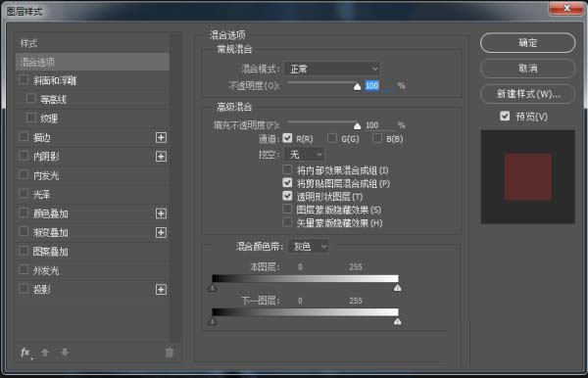Image resolution: width=588 pixels, height=378 pixels.
Task: Click the 本图层 white point slider handle
Action: click(x=398, y=288)
